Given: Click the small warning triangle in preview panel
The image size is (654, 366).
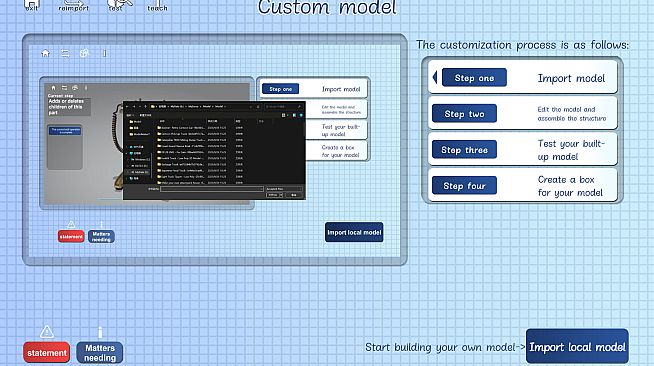Looking at the screenshot, I should pyautogui.click(x=71, y=224).
